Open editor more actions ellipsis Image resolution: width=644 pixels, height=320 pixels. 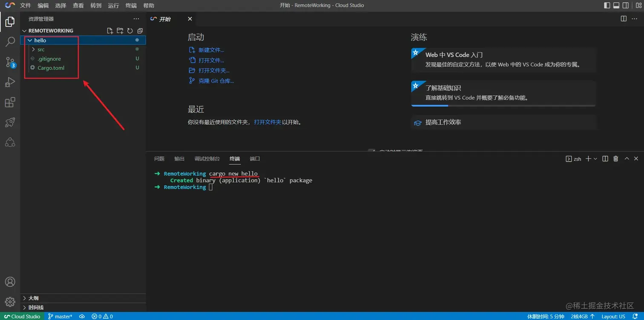pyautogui.click(x=634, y=19)
